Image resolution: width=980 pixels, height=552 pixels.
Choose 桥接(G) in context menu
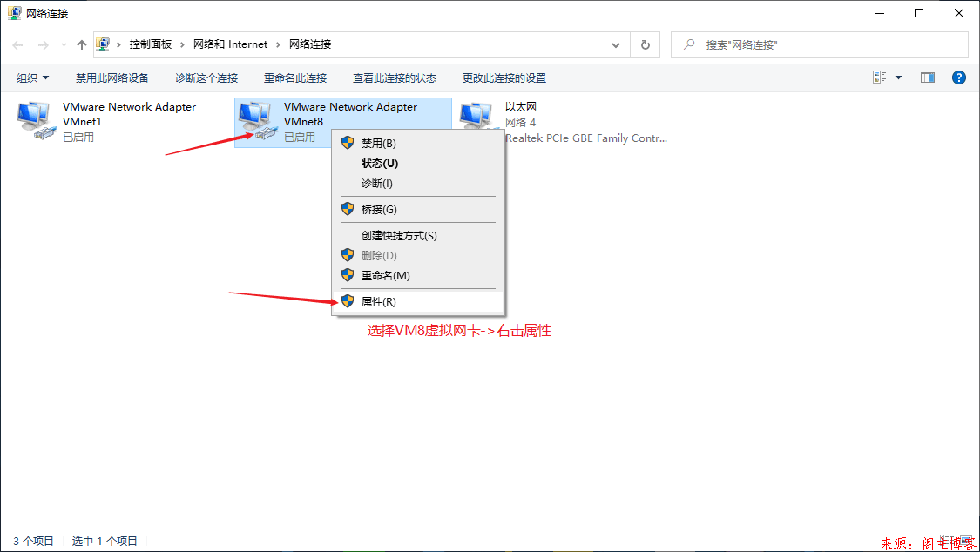click(418, 209)
